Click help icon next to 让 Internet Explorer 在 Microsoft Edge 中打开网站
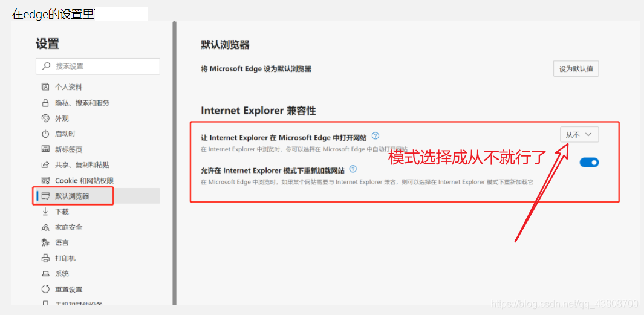 (x=375, y=135)
